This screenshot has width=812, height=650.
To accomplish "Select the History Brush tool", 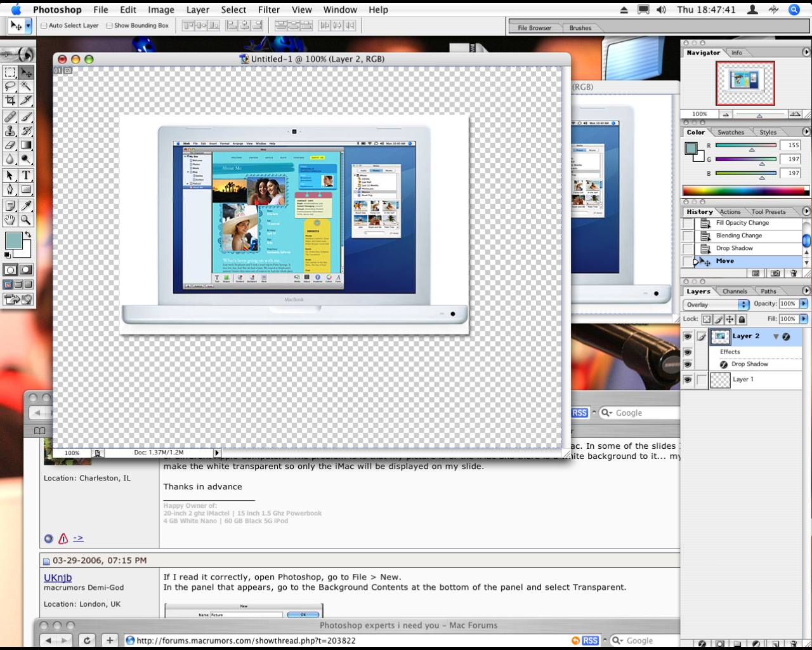I will pyautogui.click(x=26, y=131).
